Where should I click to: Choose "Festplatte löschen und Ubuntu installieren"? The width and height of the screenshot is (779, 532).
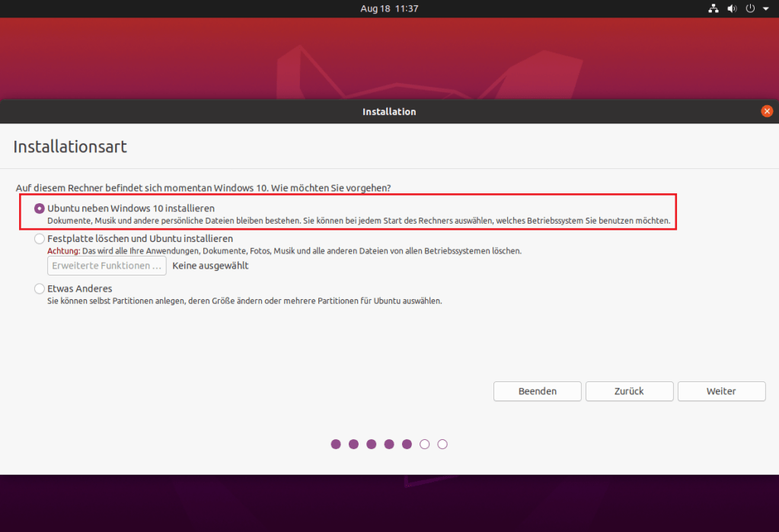click(40, 239)
